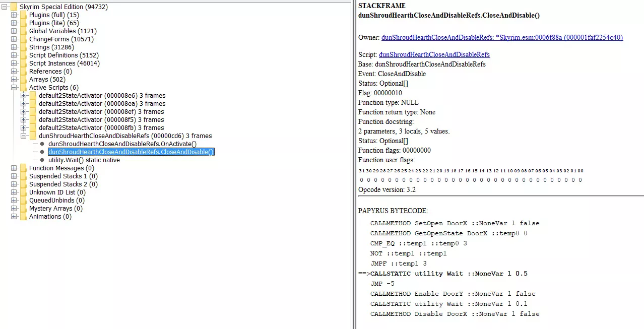
Task: Click the Suspended Stacks 2 folder icon
Action: [23, 184]
